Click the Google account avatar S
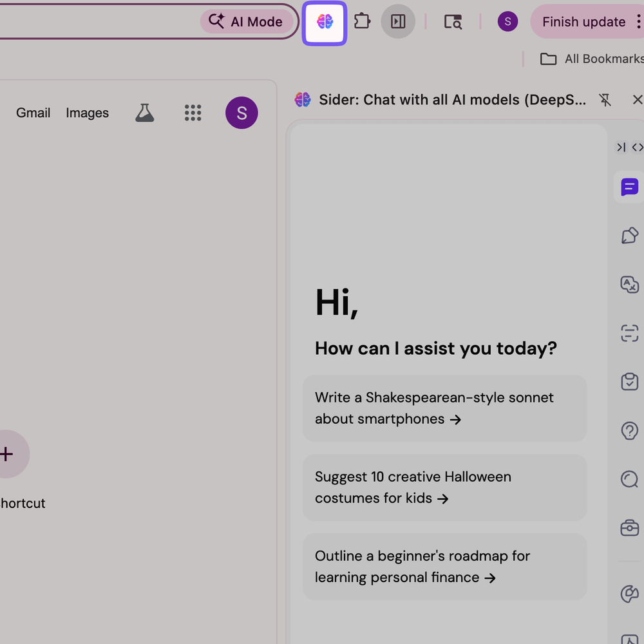Screen dimensions: 644x644 [241, 113]
